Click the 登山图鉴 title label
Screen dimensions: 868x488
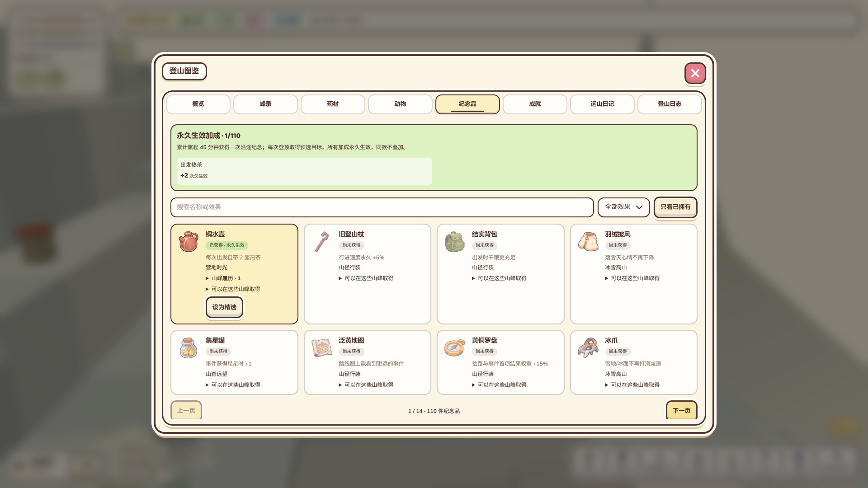pos(184,71)
